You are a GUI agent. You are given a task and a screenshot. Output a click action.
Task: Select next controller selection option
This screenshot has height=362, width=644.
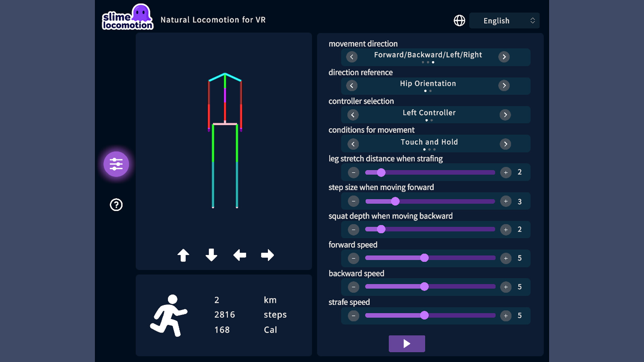point(505,115)
